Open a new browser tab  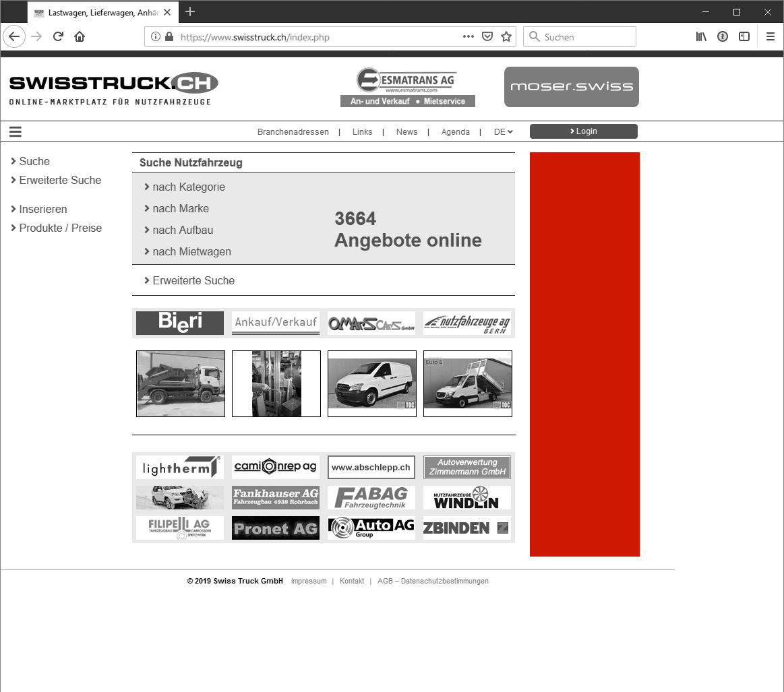pos(190,12)
